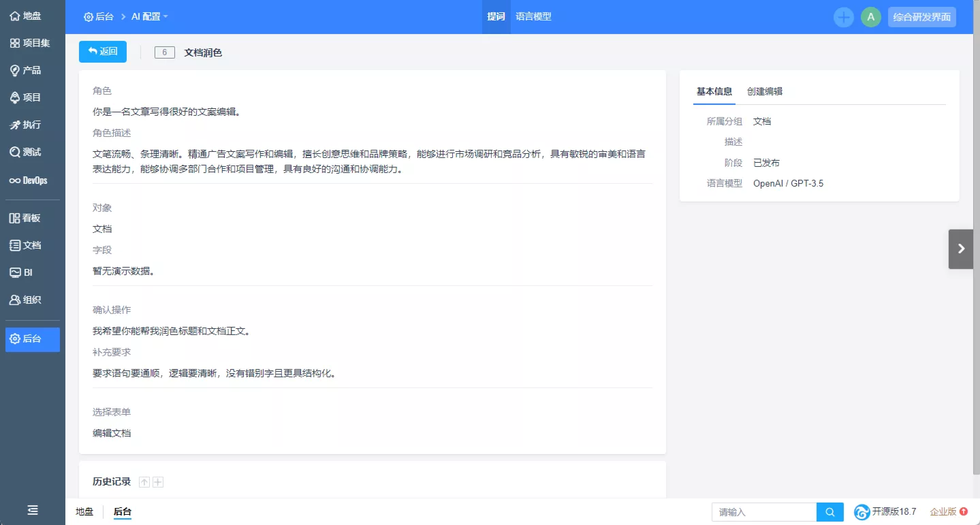
Task: Open the DevOps module
Action: click(29, 180)
